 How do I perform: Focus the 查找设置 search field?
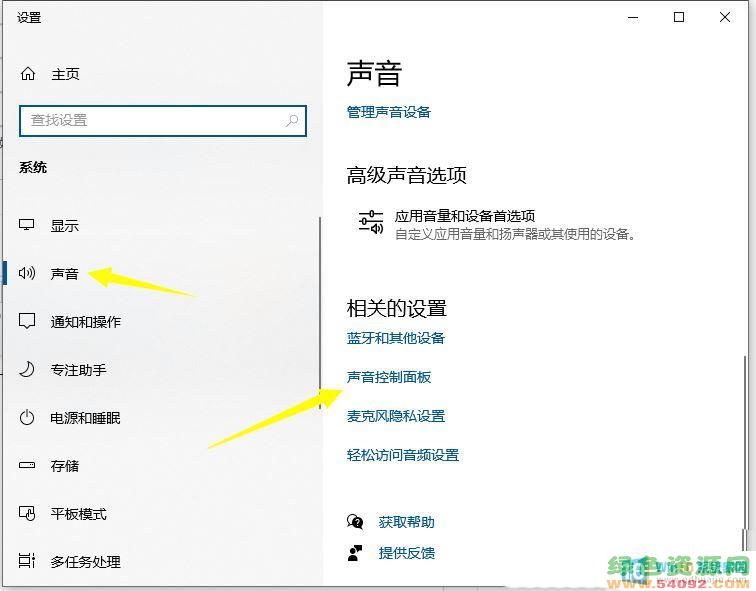[x=163, y=121]
